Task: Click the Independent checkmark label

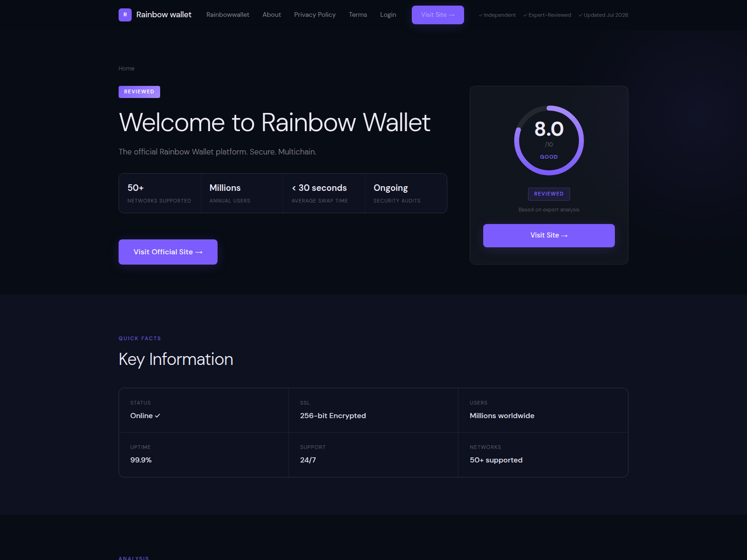Action: click(x=497, y=15)
